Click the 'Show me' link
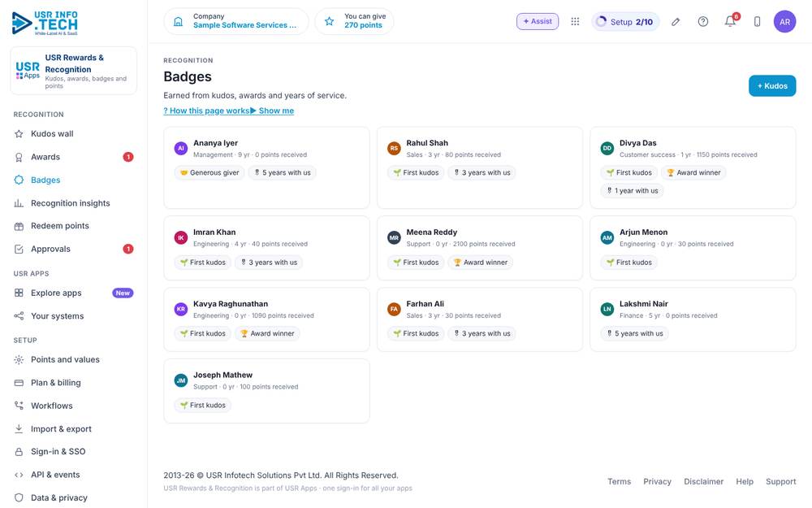The height and width of the screenshot is (508, 812). pyautogui.click(x=272, y=111)
